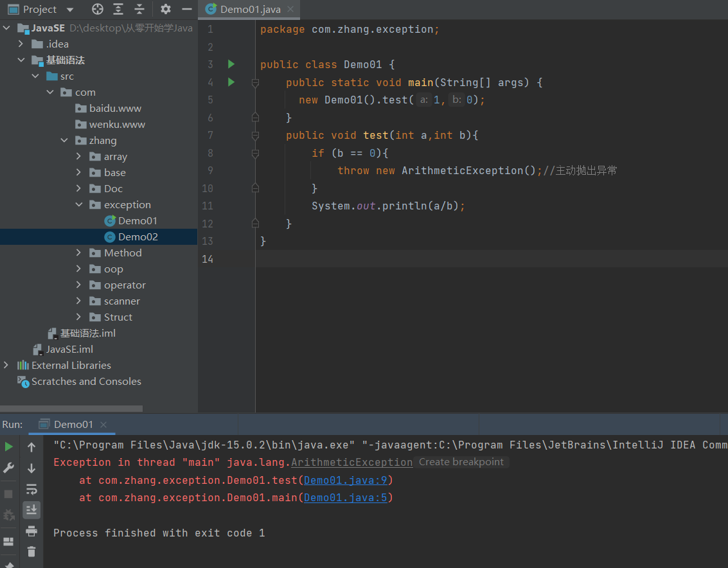Image resolution: width=728 pixels, height=568 pixels.
Task: Click the Print icon in Run console
Action: pos(31,530)
